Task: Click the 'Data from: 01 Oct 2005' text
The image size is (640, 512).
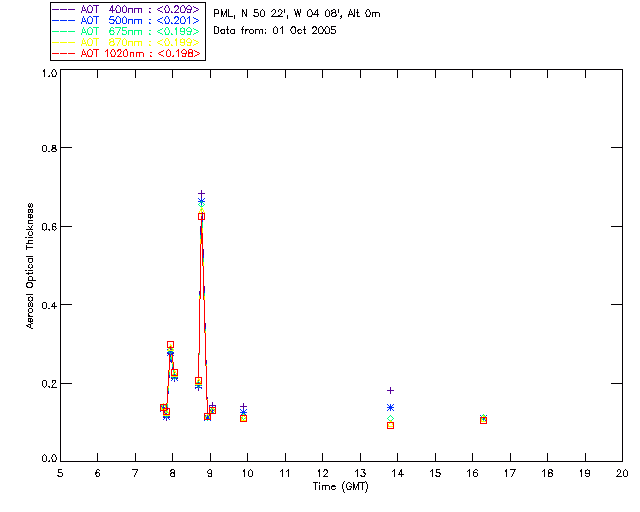Action: point(275,31)
